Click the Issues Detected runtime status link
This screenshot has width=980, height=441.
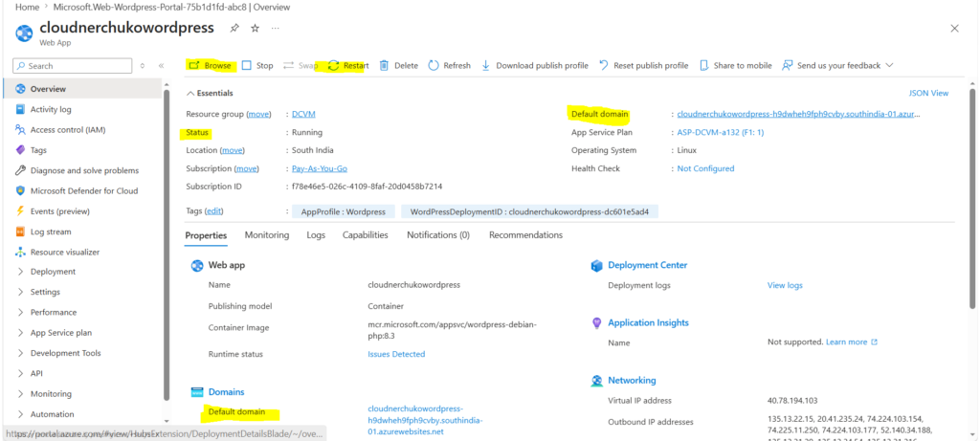click(x=396, y=354)
